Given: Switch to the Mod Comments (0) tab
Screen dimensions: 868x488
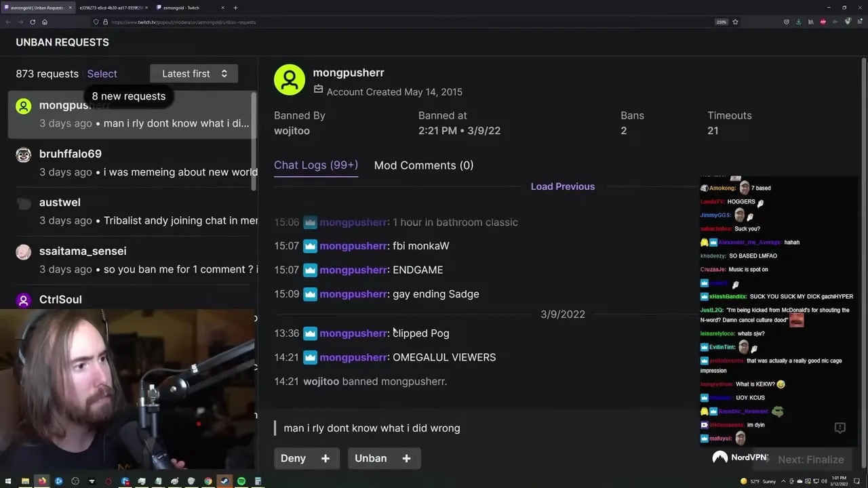Looking at the screenshot, I should tap(424, 165).
